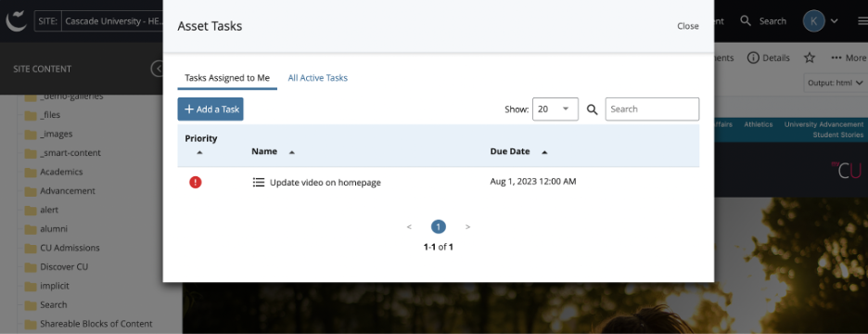The width and height of the screenshot is (868, 334).
Task: Star this asset as favorite
Action: pos(810,58)
